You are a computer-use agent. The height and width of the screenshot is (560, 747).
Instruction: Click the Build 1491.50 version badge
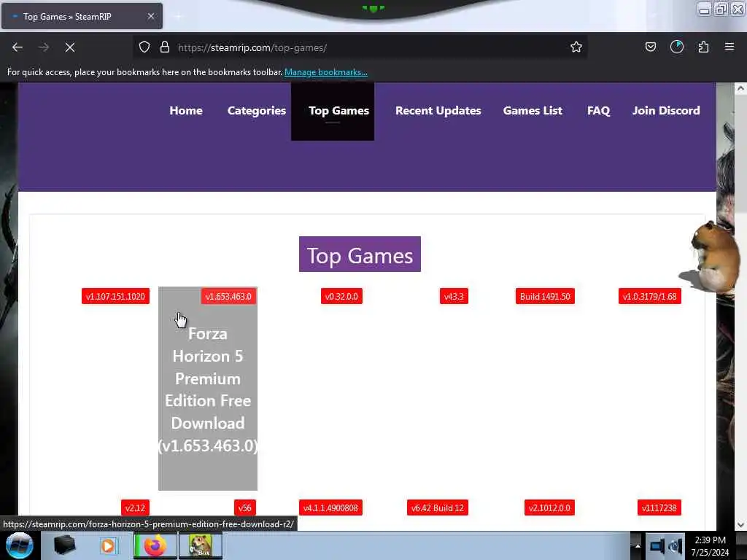[545, 296]
